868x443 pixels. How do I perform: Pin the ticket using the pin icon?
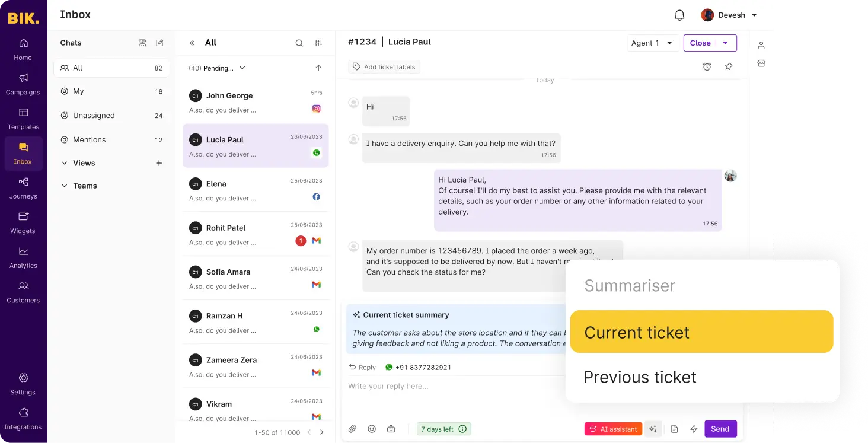click(729, 67)
